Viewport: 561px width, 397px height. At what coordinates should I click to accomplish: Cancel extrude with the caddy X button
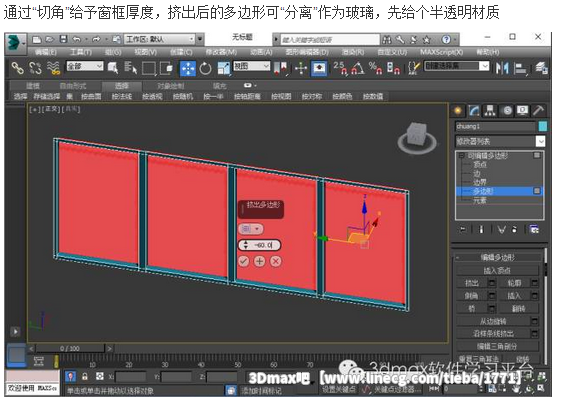275,261
